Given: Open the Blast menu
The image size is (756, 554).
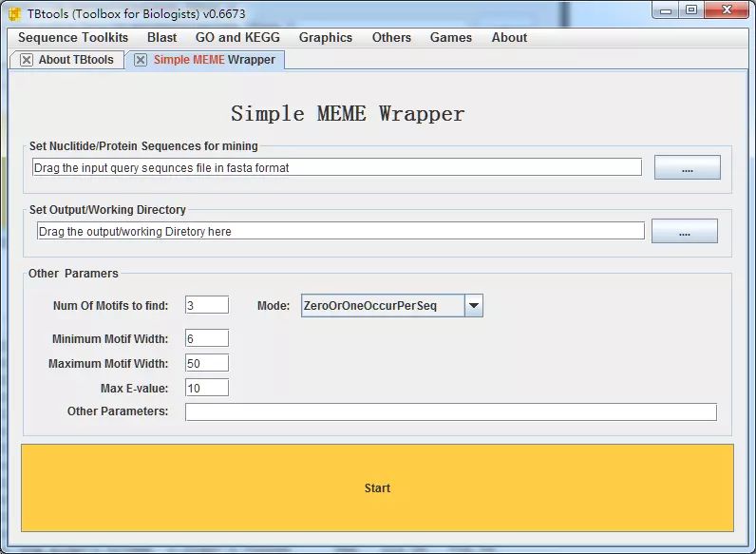Looking at the screenshot, I should point(161,38).
